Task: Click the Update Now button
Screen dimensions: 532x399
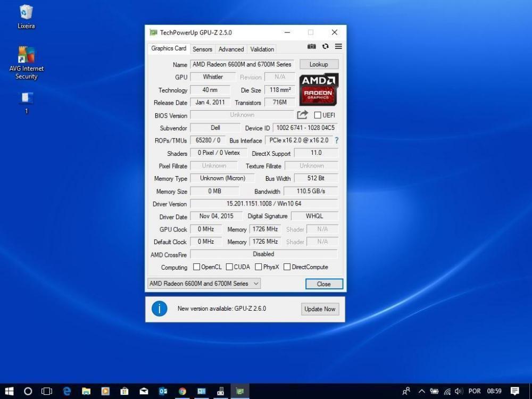Action: [x=320, y=309]
